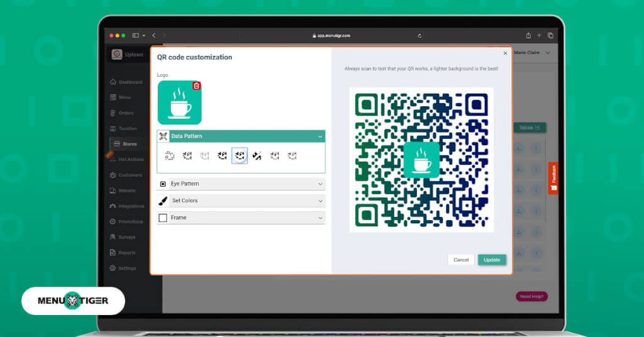Screen dimensions: 644x337
Task: Click the Need Help? button
Action: coord(531,296)
